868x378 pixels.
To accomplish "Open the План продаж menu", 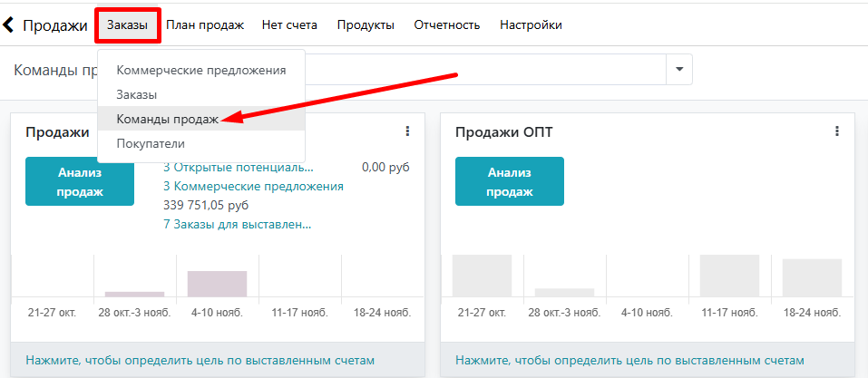I will pyautogui.click(x=205, y=25).
